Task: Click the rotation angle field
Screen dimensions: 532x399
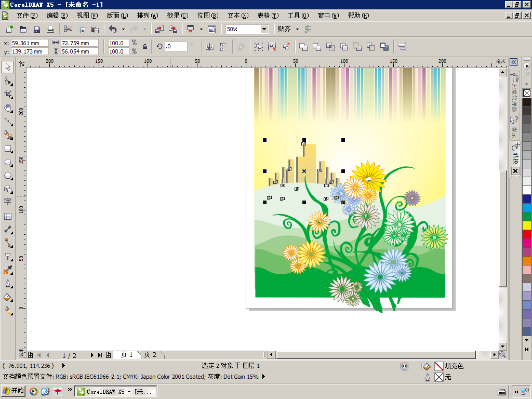Action: [x=176, y=46]
